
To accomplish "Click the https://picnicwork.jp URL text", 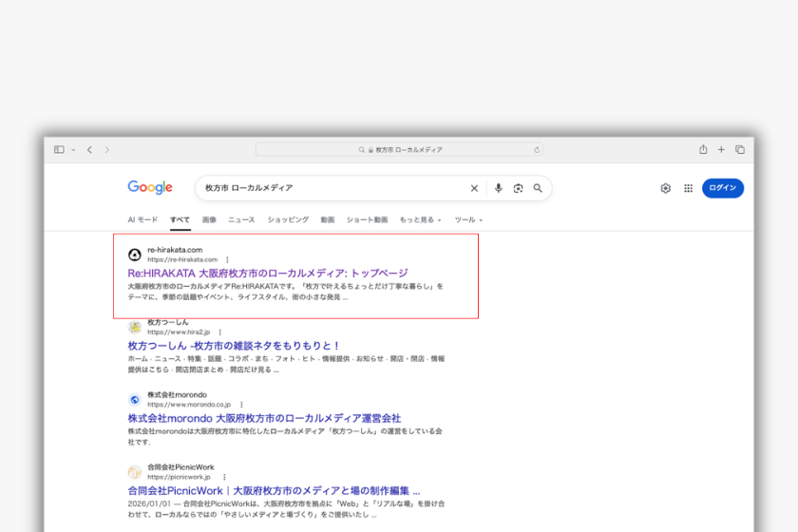I will [x=179, y=477].
